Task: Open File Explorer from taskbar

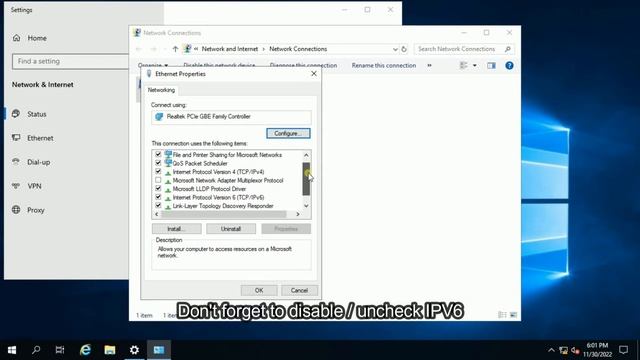Action: [109, 350]
